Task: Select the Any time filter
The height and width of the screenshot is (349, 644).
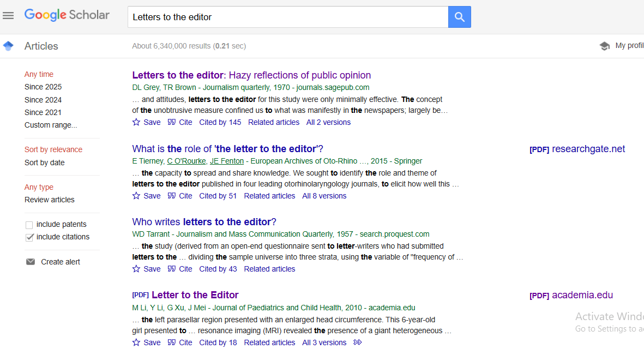Action: coord(39,74)
